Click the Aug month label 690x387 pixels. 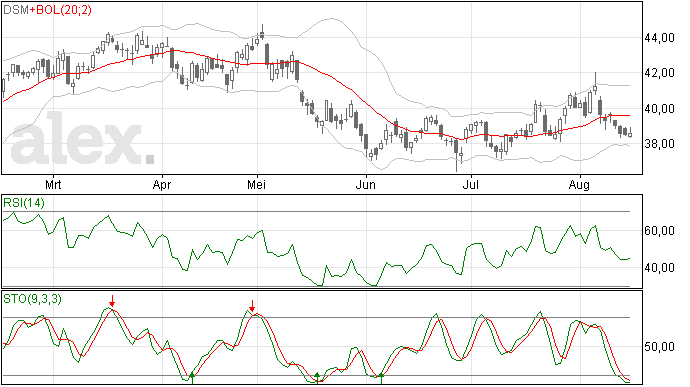[579, 185]
